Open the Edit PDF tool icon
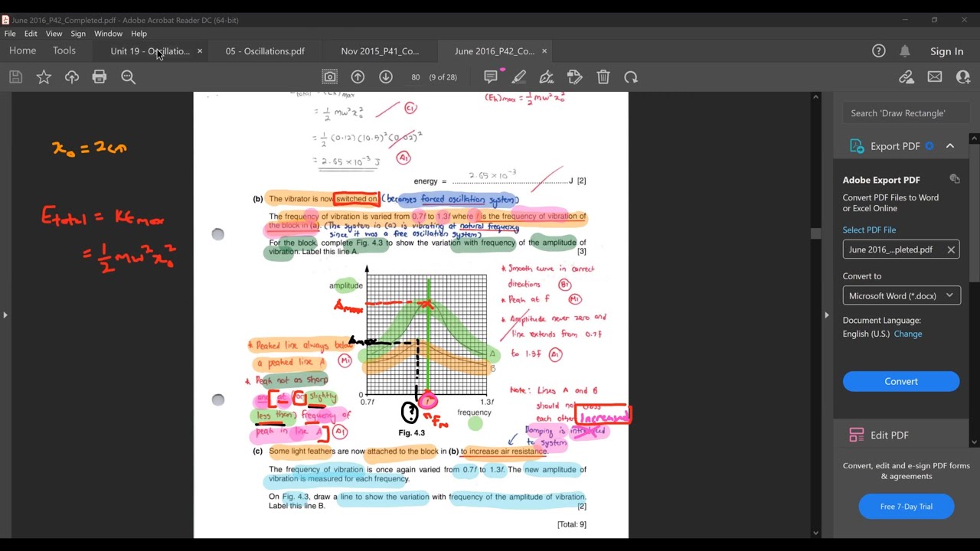This screenshot has height=551, width=980. pos(857,435)
